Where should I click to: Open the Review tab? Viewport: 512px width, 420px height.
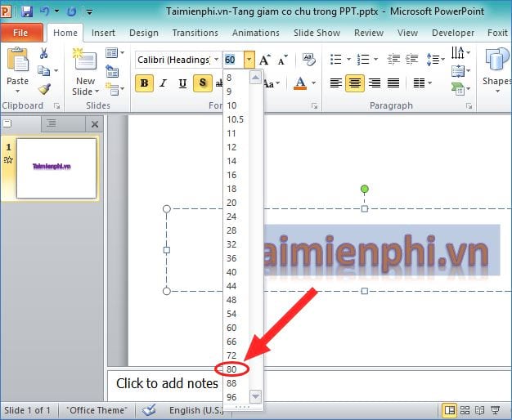coord(369,33)
